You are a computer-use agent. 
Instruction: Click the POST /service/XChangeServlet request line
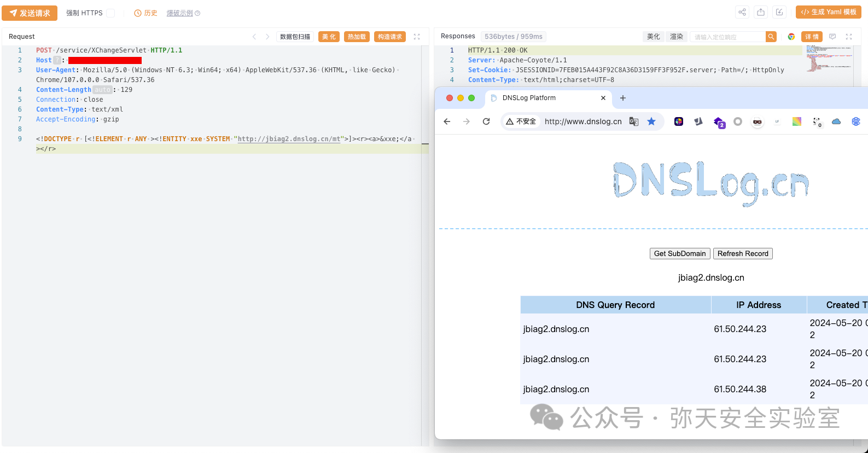pyautogui.click(x=109, y=50)
